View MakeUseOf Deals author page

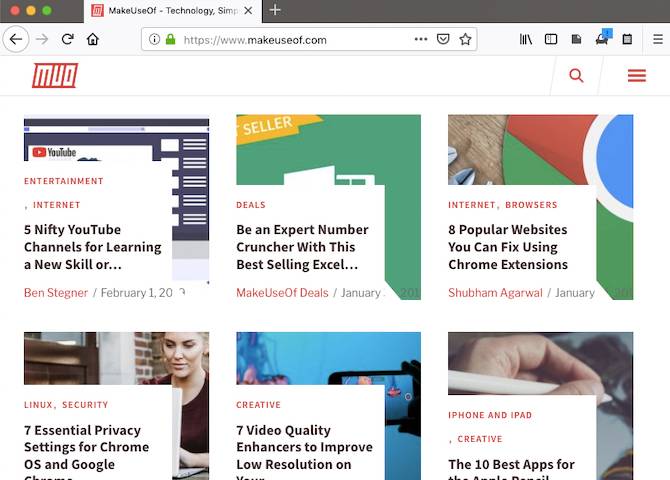(282, 293)
